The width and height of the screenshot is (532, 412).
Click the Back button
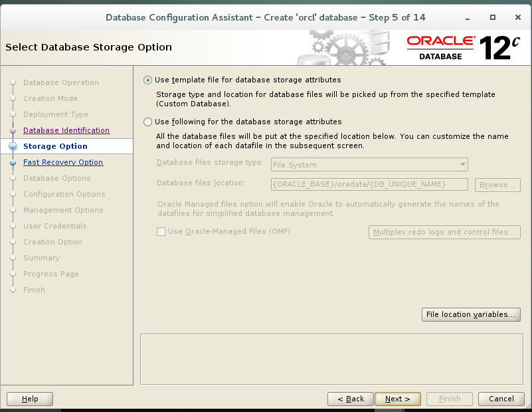350,399
